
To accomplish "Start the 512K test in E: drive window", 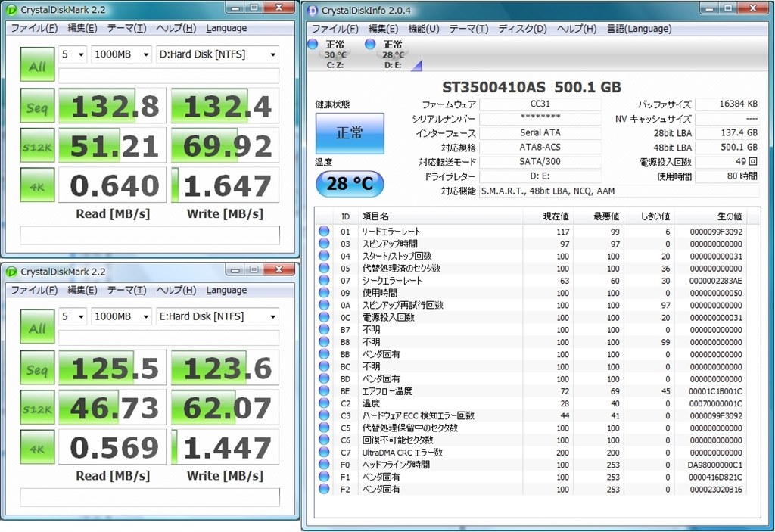I will [38, 407].
